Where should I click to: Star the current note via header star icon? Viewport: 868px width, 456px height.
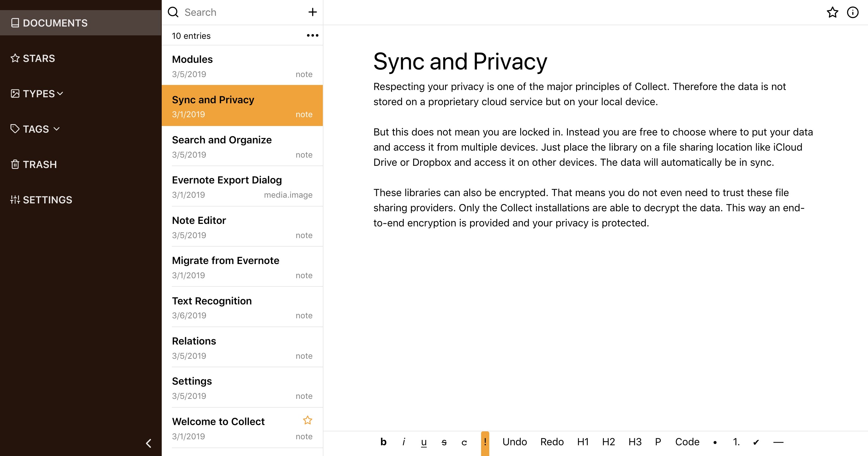pyautogui.click(x=832, y=12)
